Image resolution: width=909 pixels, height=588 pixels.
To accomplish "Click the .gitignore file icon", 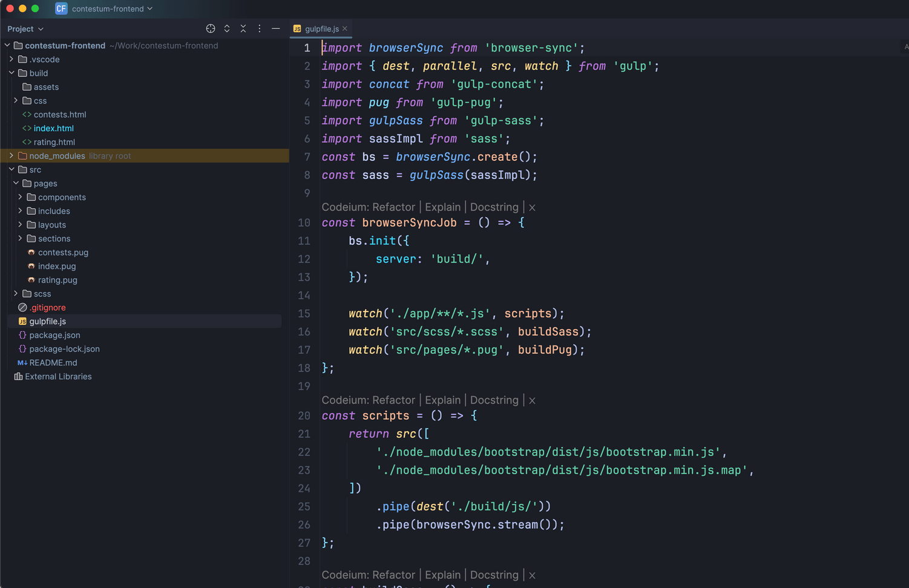I will pyautogui.click(x=22, y=307).
